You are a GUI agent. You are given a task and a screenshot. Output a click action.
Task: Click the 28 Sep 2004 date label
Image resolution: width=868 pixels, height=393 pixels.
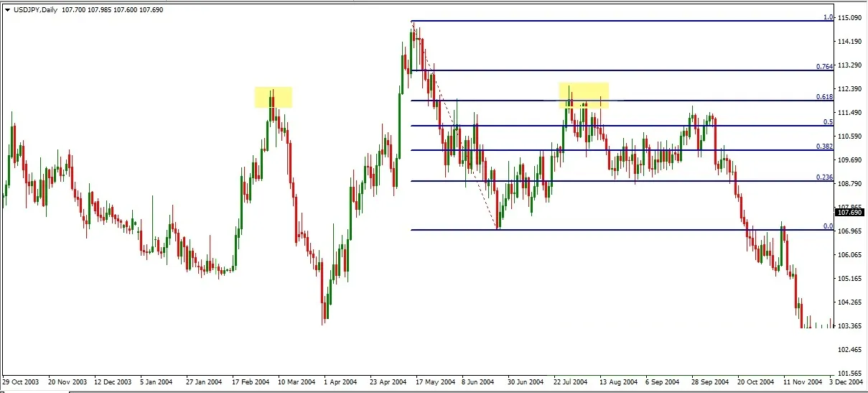(x=709, y=382)
